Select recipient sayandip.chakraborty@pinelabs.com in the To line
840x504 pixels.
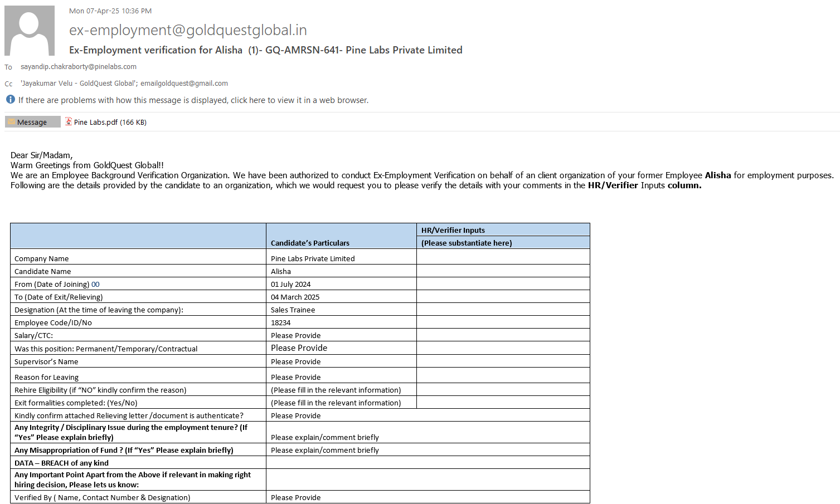[79, 67]
